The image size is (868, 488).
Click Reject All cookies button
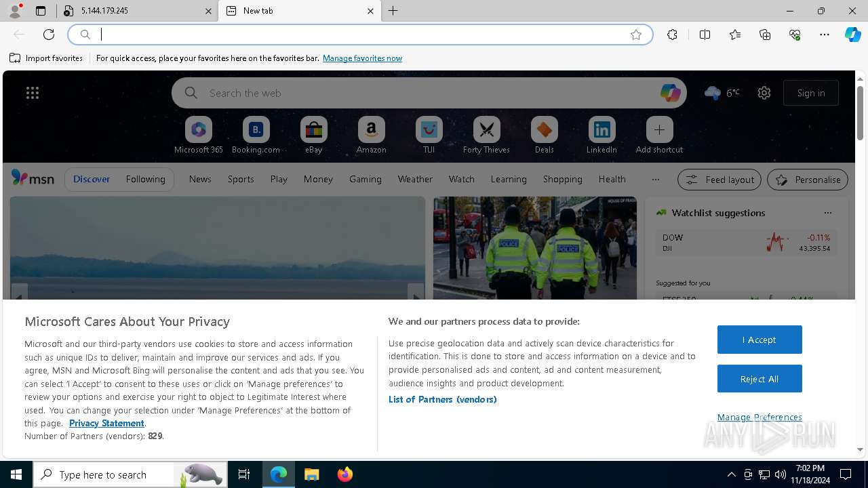[759, 379]
